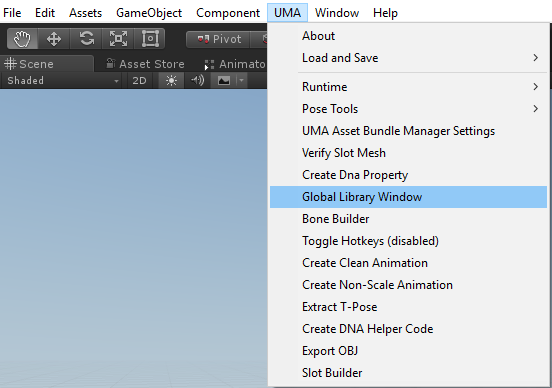The image size is (552, 388).
Task: Choose About in UMA menu
Action: (408, 36)
